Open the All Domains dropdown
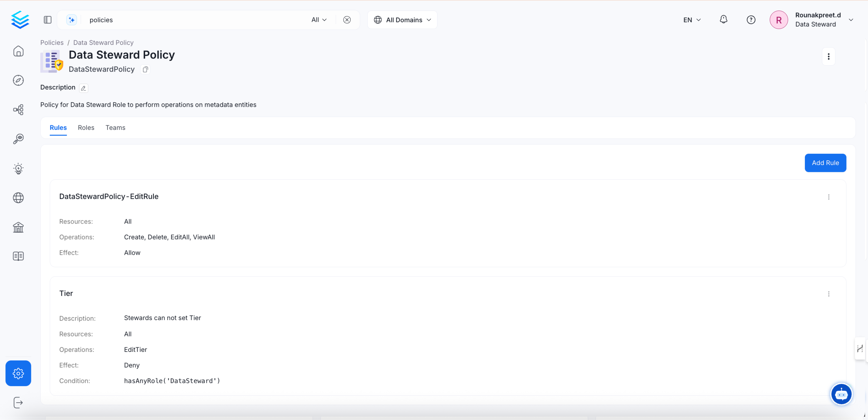The width and height of the screenshot is (868, 420). 402,20
